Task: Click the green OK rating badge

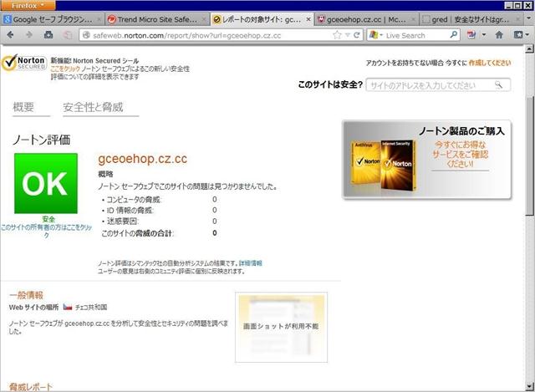Action: click(46, 183)
